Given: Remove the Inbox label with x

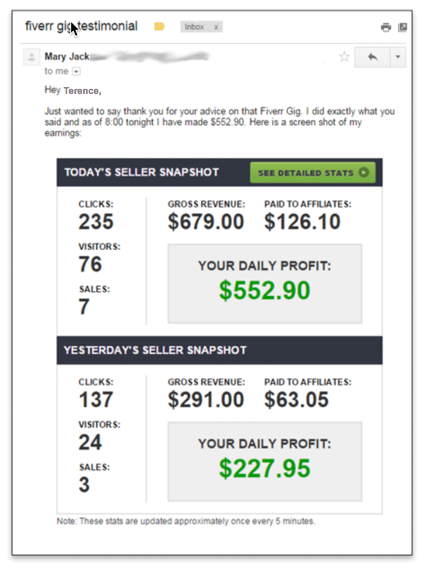Looking at the screenshot, I should point(216,27).
